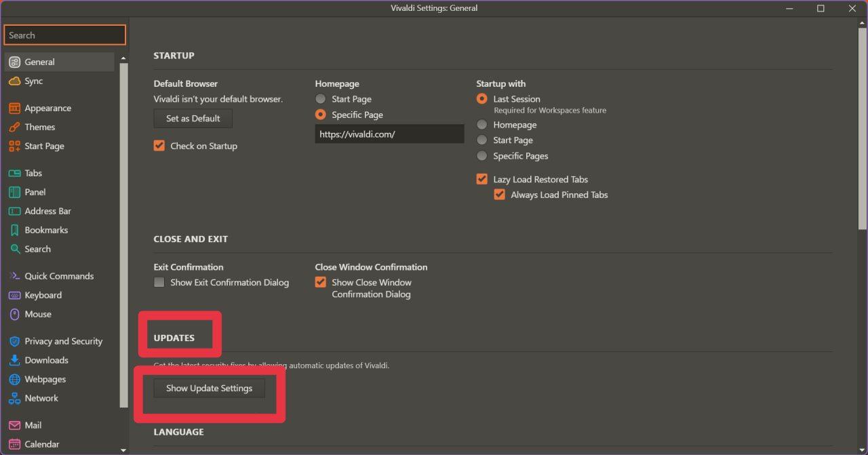Click the Calendar icon in sidebar
Image resolution: width=868 pixels, height=455 pixels.
14,444
